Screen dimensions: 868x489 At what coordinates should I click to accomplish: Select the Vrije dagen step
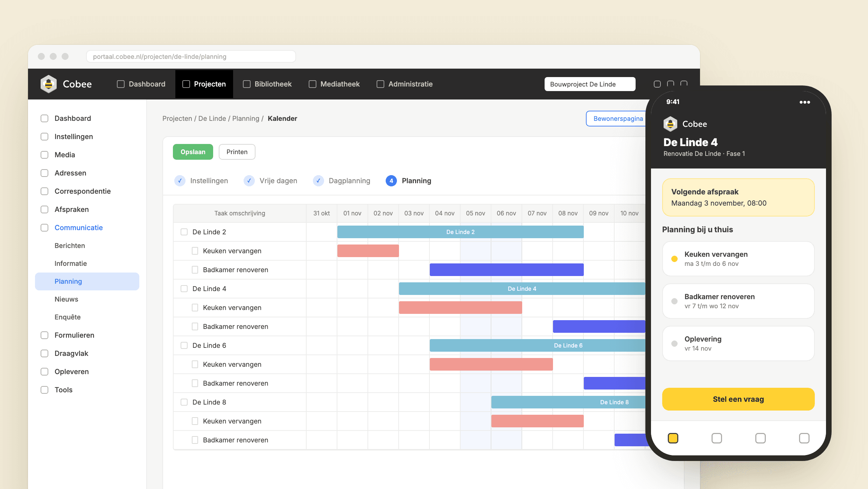271,181
